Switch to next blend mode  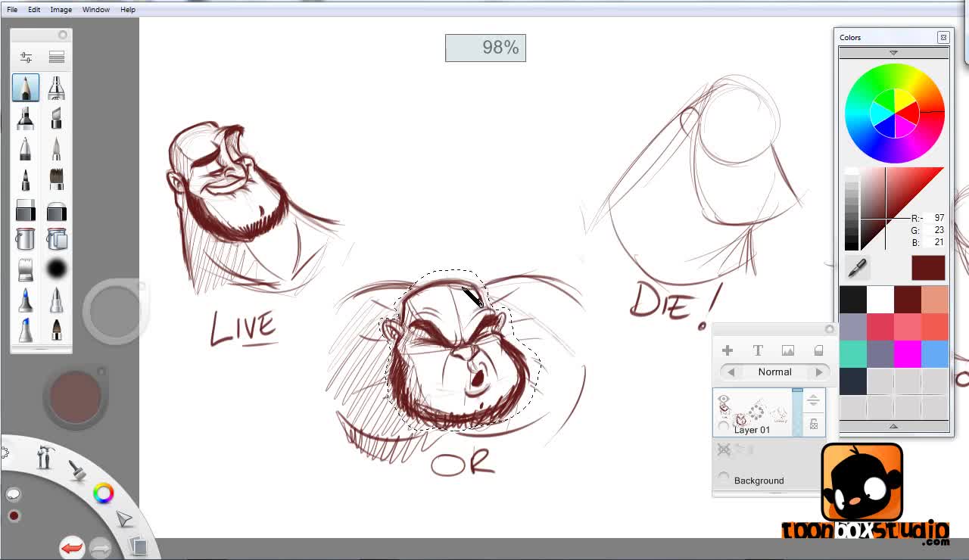click(x=819, y=372)
